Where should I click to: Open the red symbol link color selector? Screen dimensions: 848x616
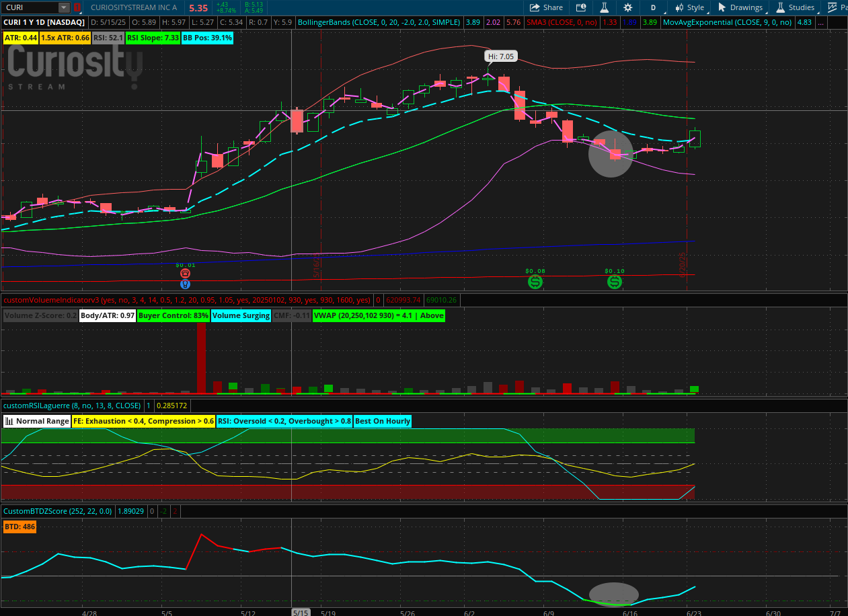coord(77,7)
